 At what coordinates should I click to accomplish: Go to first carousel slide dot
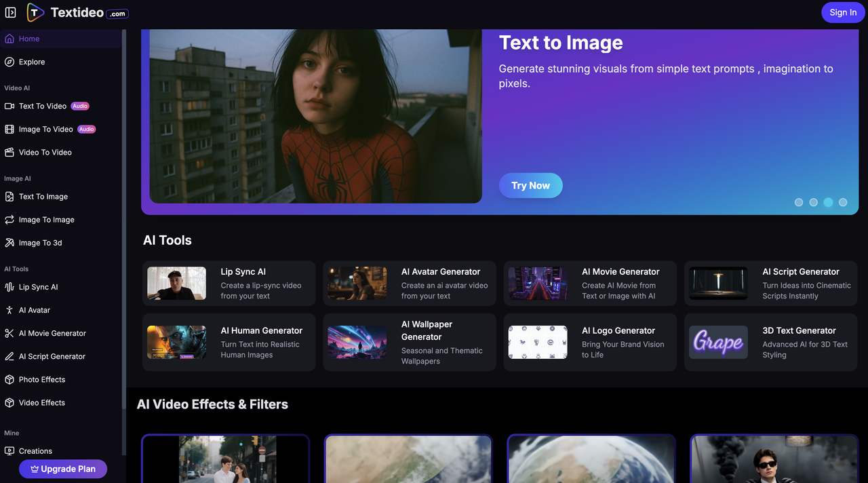[x=799, y=202]
